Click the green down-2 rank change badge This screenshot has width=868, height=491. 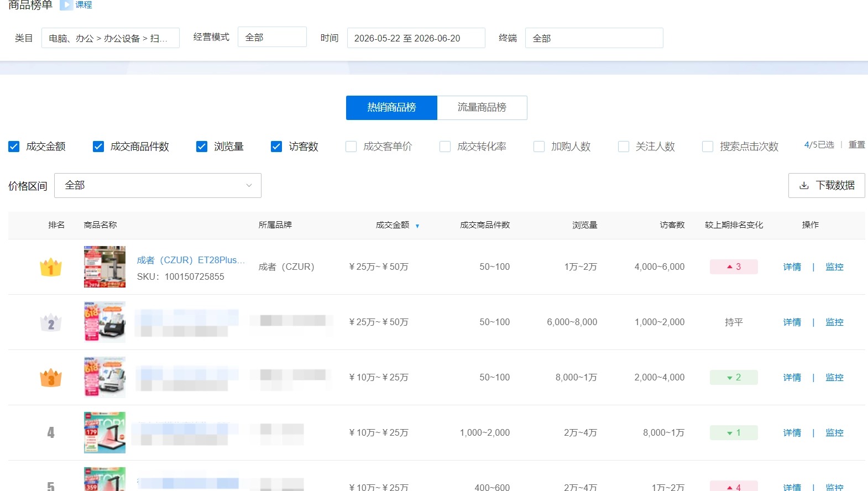click(734, 377)
